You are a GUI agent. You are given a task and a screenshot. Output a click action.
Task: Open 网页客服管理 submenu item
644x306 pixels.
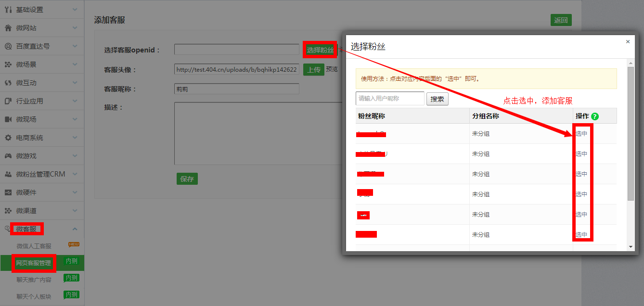click(34, 263)
